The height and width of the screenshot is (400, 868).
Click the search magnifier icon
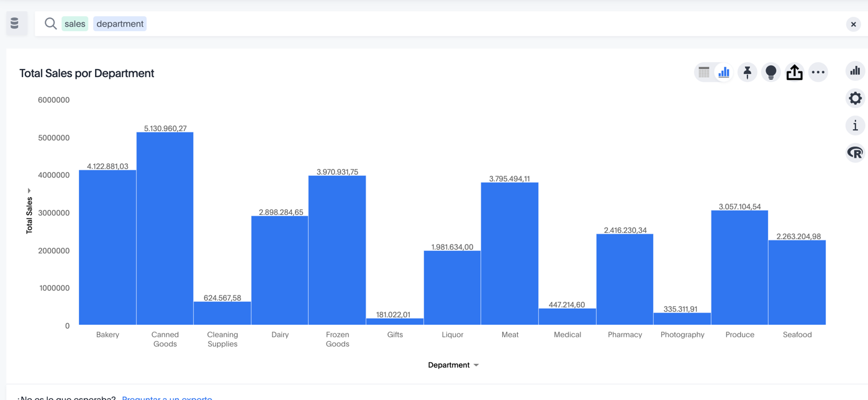tap(50, 24)
